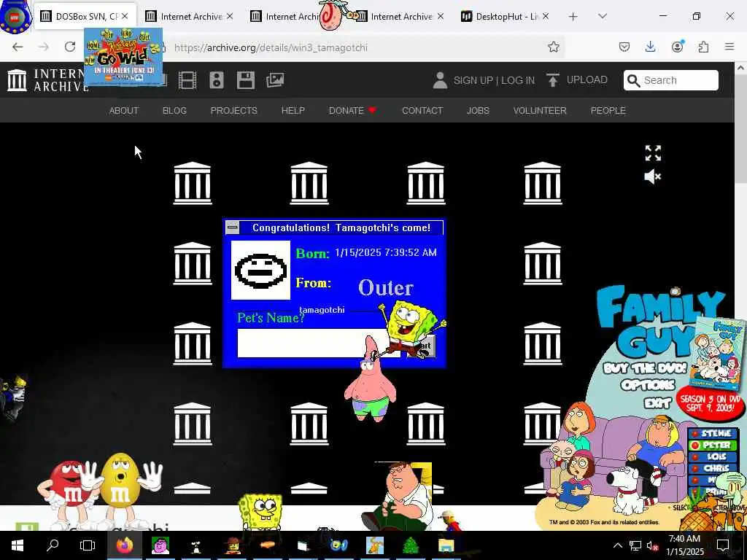Open the JOBS menu item
Screen dimensions: 747x560
pos(478,111)
